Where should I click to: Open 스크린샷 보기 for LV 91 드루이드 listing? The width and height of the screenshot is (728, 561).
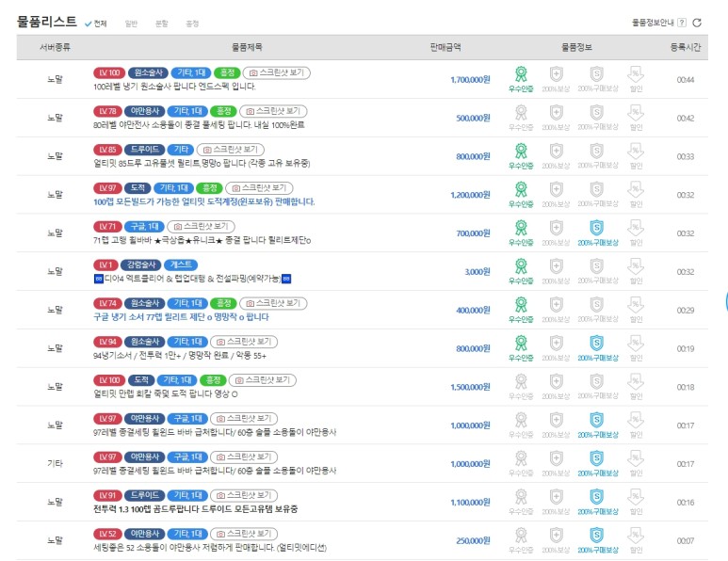244,495
